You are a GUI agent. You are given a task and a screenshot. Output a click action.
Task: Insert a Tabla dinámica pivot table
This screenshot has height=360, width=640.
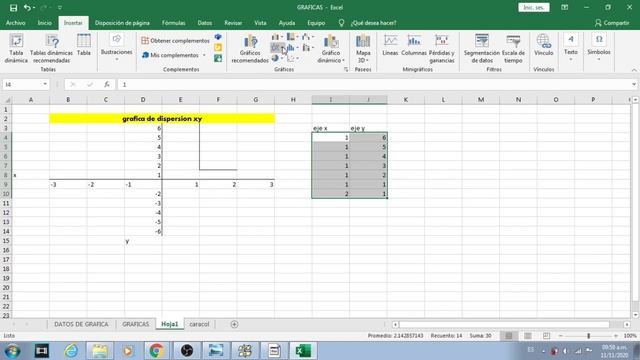(x=16, y=49)
